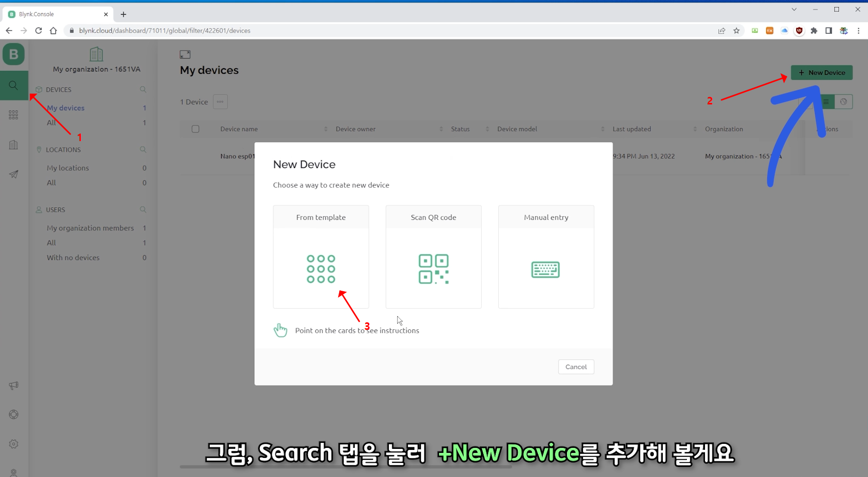Select All under DEVICES
This screenshot has height=477, width=868.
click(51, 123)
